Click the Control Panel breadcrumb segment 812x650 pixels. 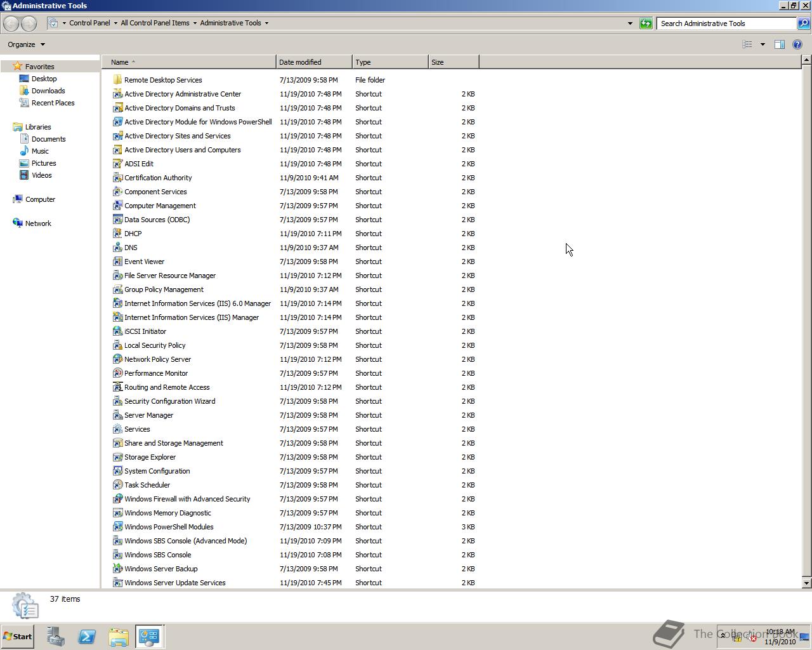(89, 23)
